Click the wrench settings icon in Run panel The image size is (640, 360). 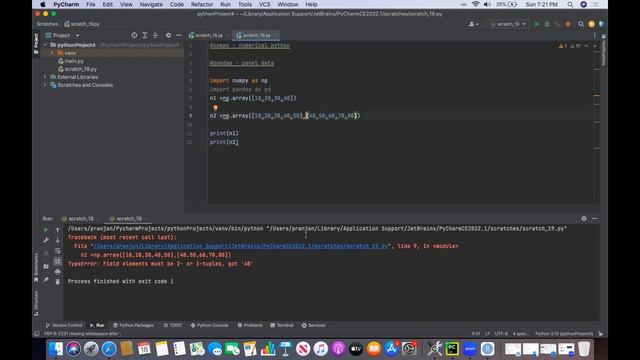[46, 240]
